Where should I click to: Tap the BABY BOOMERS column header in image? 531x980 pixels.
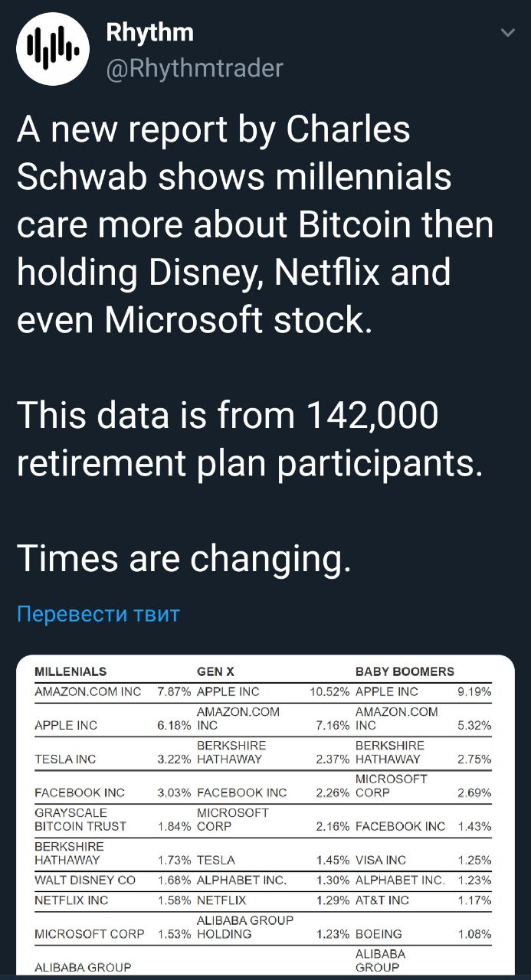(405, 671)
